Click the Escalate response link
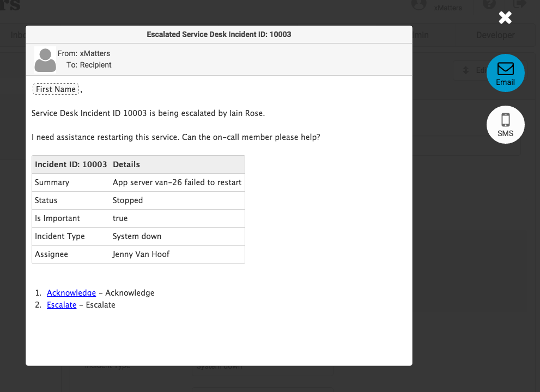This screenshot has width=540, height=392. tap(62, 305)
